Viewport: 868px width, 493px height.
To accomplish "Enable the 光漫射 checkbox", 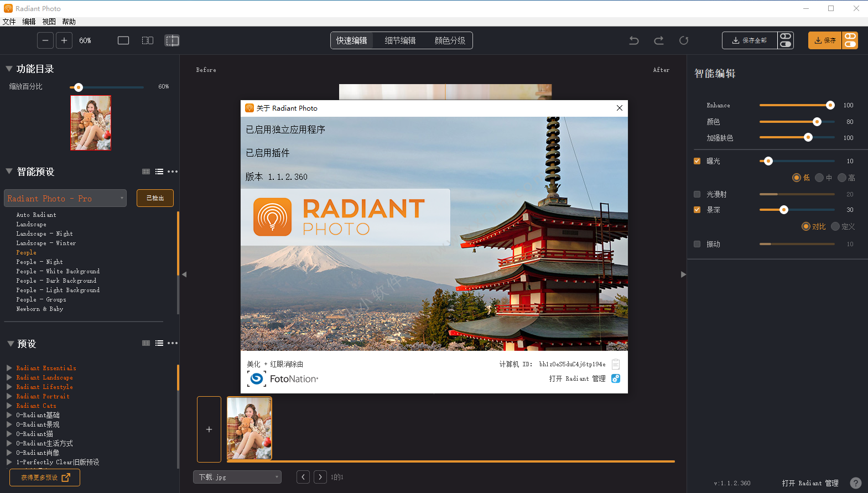I will pyautogui.click(x=697, y=194).
